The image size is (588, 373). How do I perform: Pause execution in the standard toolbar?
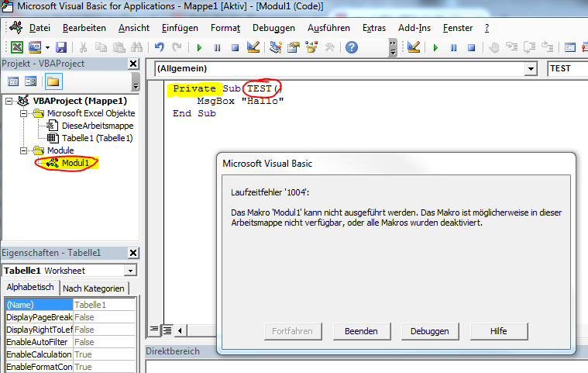pos(217,47)
